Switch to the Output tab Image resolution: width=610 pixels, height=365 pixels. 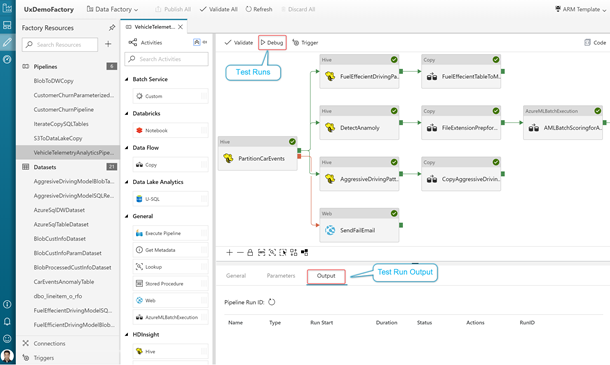(x=326, y=276)
